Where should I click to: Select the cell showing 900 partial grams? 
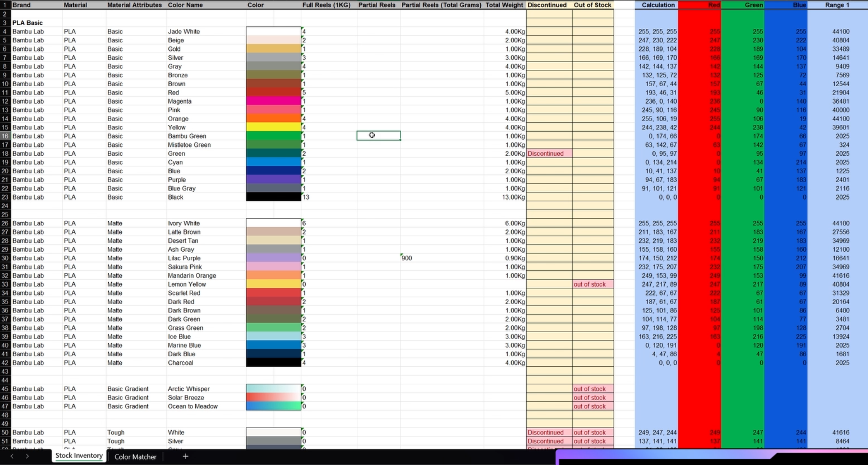tap(441, 258)
